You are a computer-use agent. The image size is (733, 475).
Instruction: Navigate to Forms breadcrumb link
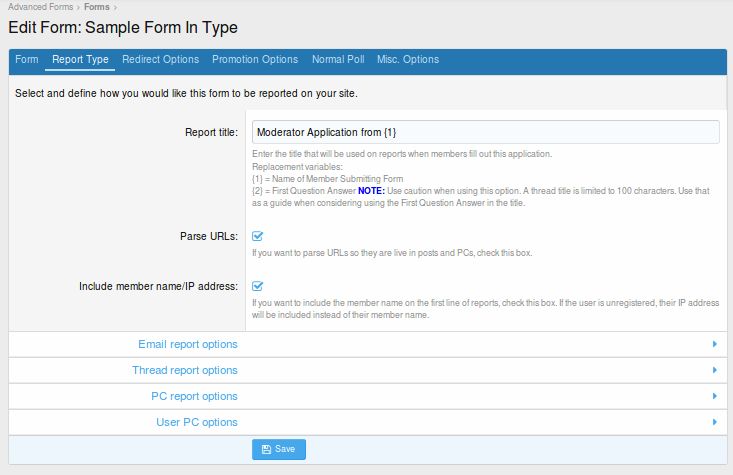(97, 7)
